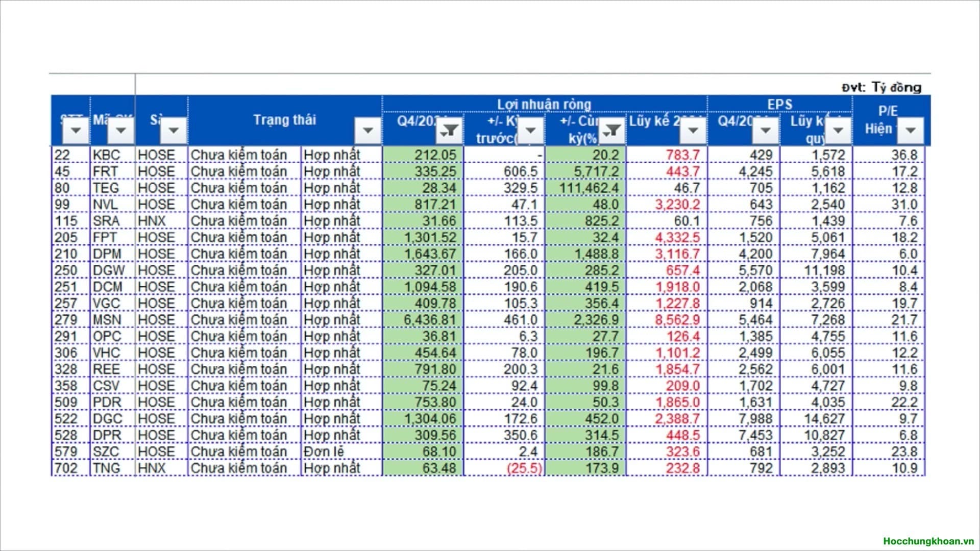Open Mã CK column filter dropdown
980x551 pixels.
[x=121, y=131]
